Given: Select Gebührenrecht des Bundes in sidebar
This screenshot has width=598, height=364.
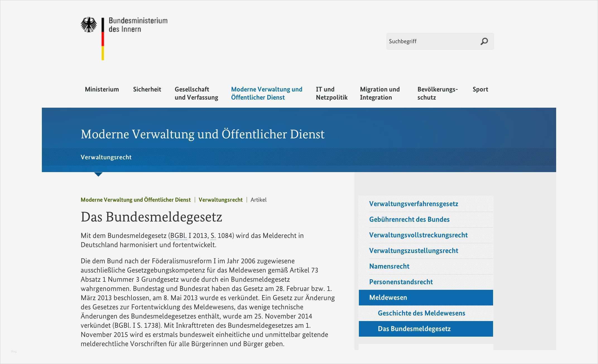Looking at the screenshot, I should [409, 220].
